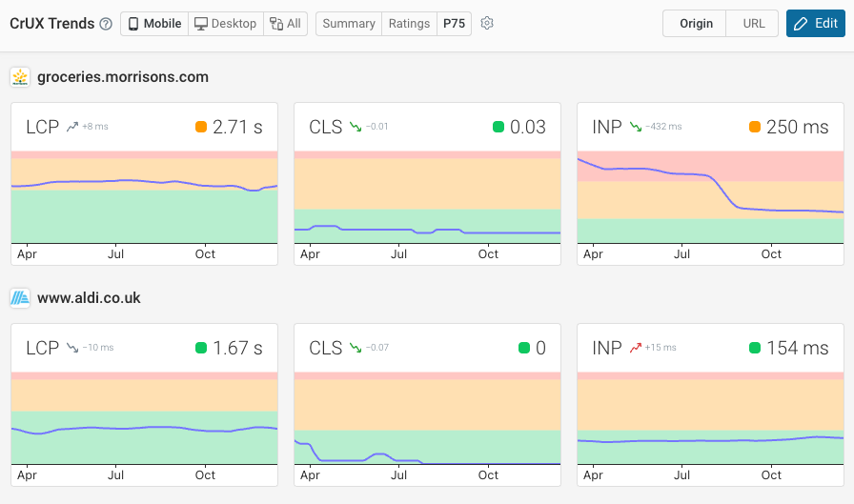Click the help question mark beside CrUX Trends
The height and width of the screenshot is (504, 854).
(106, 24)
